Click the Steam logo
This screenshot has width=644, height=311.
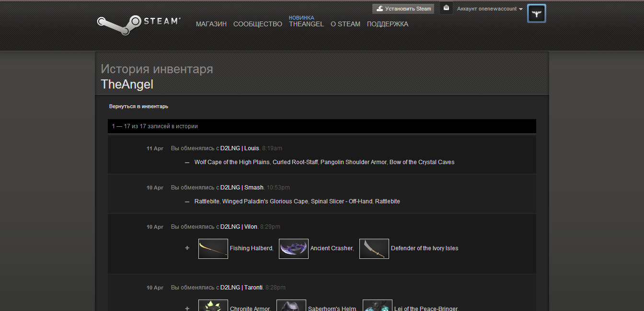(x=138, y=24)
